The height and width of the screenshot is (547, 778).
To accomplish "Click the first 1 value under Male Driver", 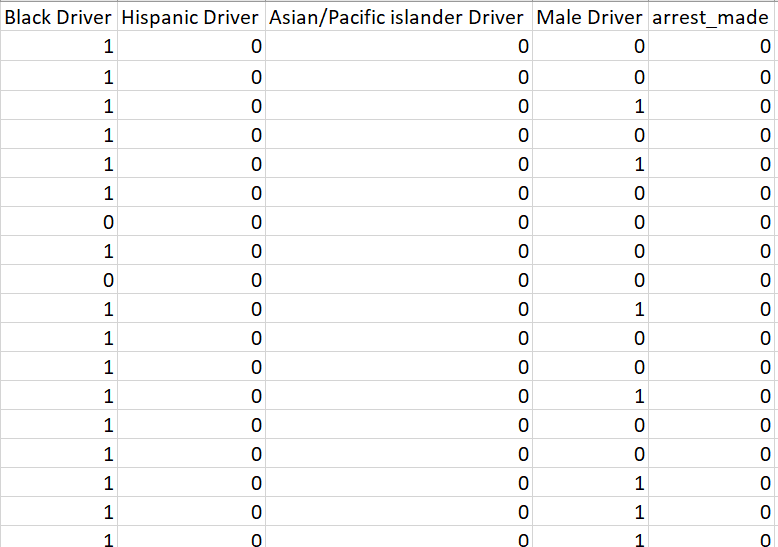I will click(x=590, y=105).
